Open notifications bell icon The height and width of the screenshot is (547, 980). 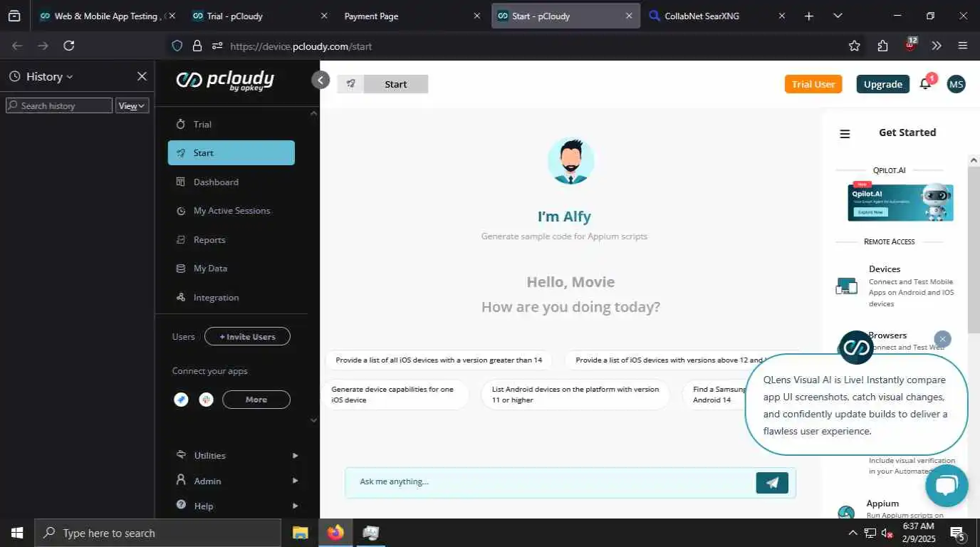[925, 84]
